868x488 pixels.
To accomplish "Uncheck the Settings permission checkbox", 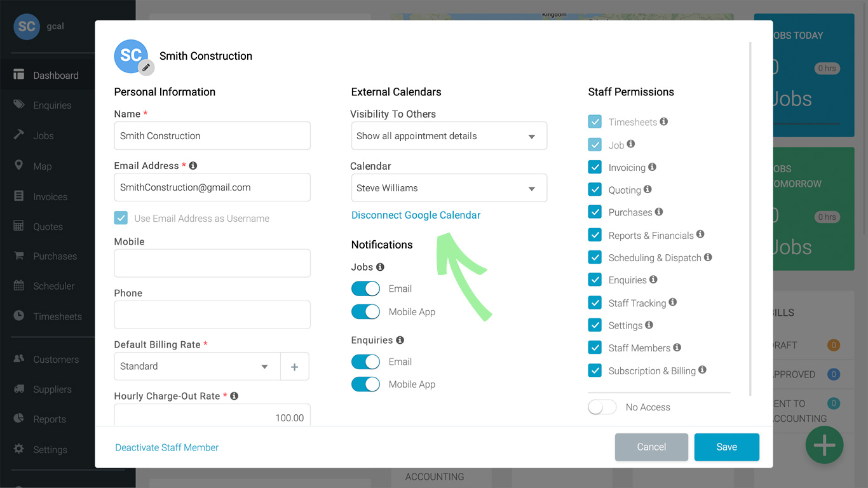I will (x=595, y=325).
